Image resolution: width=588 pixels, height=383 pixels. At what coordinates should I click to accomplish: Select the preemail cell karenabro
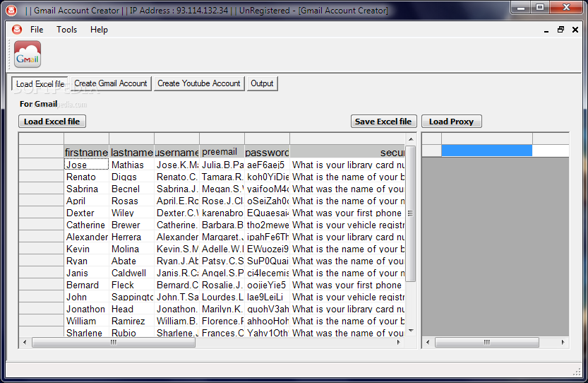pyautogui.click(x=222, y=213)
